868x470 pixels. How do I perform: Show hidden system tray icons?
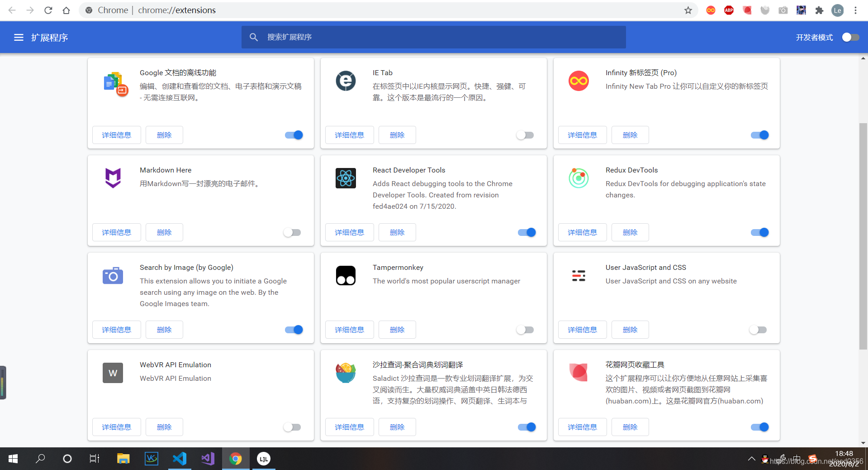751,459
